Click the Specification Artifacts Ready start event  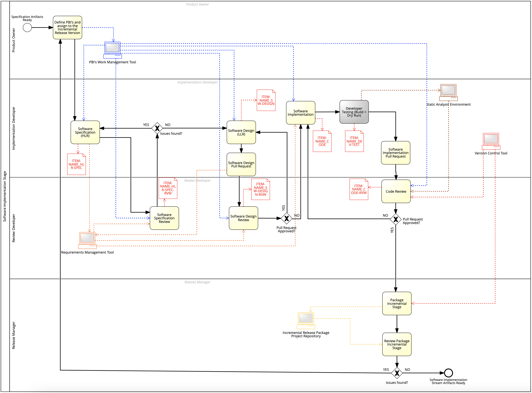(27, 28)
